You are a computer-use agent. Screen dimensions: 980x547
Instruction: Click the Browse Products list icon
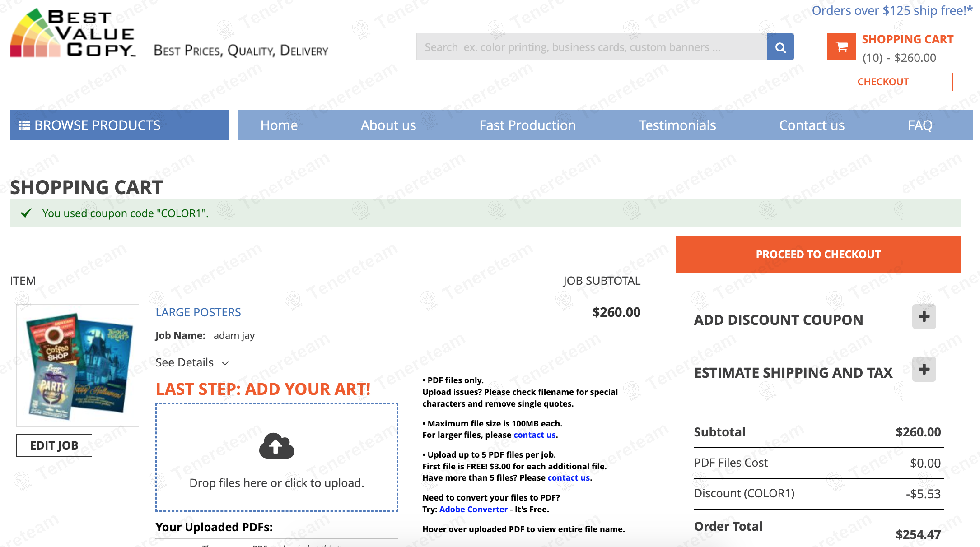pos(24,125)
